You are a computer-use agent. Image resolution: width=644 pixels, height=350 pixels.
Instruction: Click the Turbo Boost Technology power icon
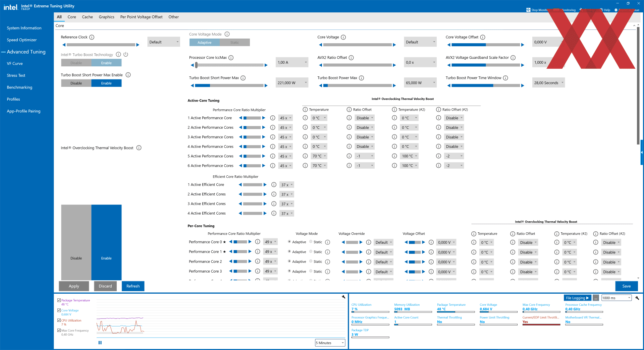126,54
